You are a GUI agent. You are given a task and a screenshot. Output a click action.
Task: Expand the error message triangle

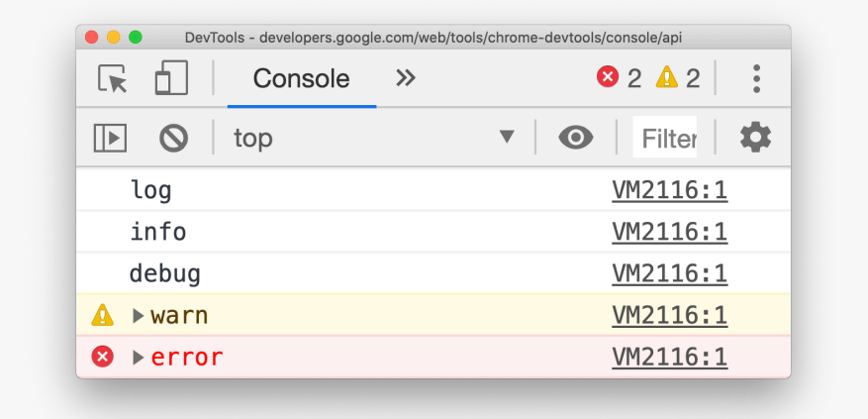pyautogui.click(x=139, y=358)
